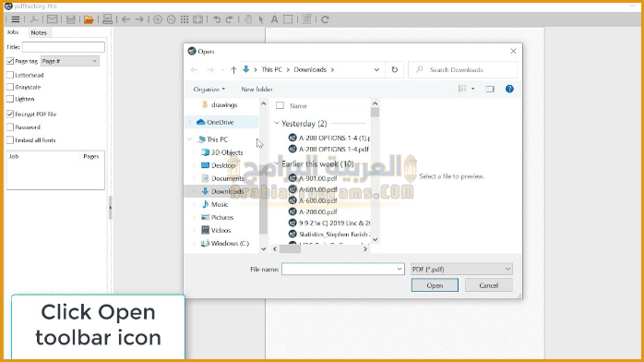Screen dimensions: 644x362
Task: Collapse the Earlier this week (10) group
Action: click(x=277, y=163)
